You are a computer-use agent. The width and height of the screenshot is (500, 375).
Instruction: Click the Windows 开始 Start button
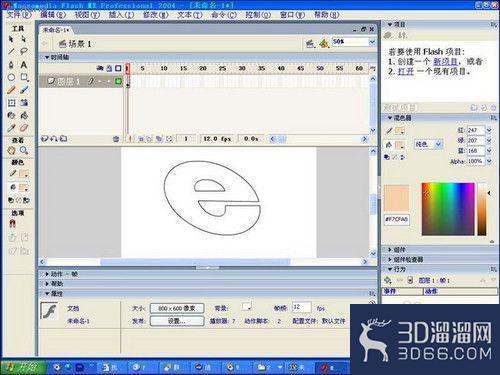point(23,367)
